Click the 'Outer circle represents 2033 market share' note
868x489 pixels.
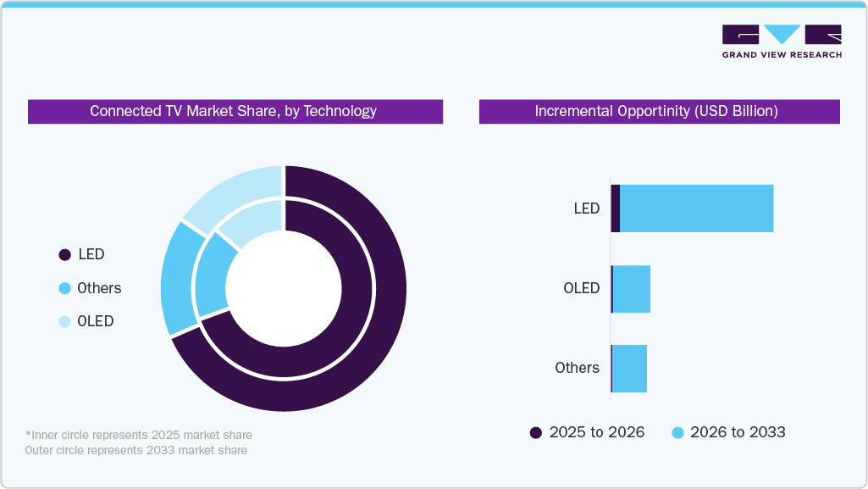[136, 450]
